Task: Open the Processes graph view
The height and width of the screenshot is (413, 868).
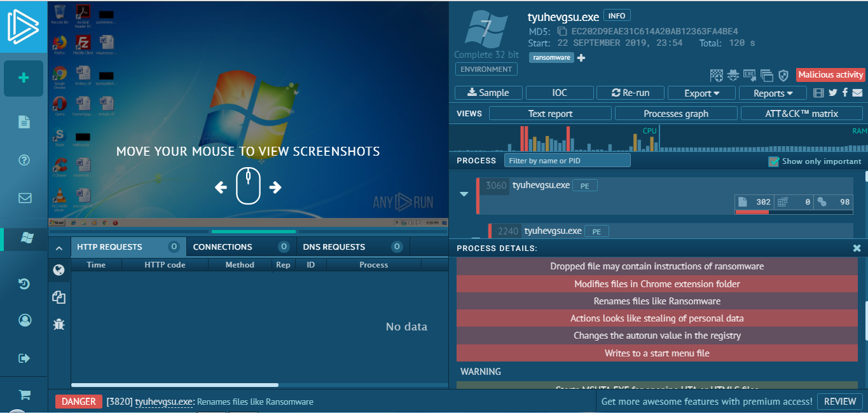Action: click(x=676, y=114)
